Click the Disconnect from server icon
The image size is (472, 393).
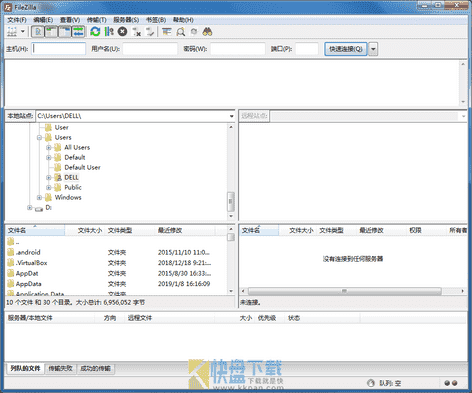137,32
